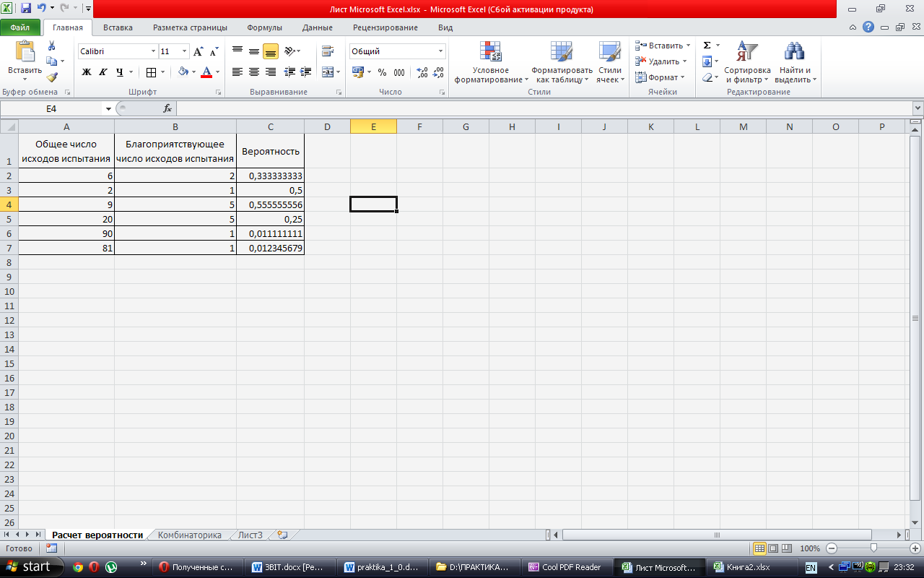Screen dimensions: 924x578
Task: Open Стили ячеек gallery
Action: pos(610,63)
